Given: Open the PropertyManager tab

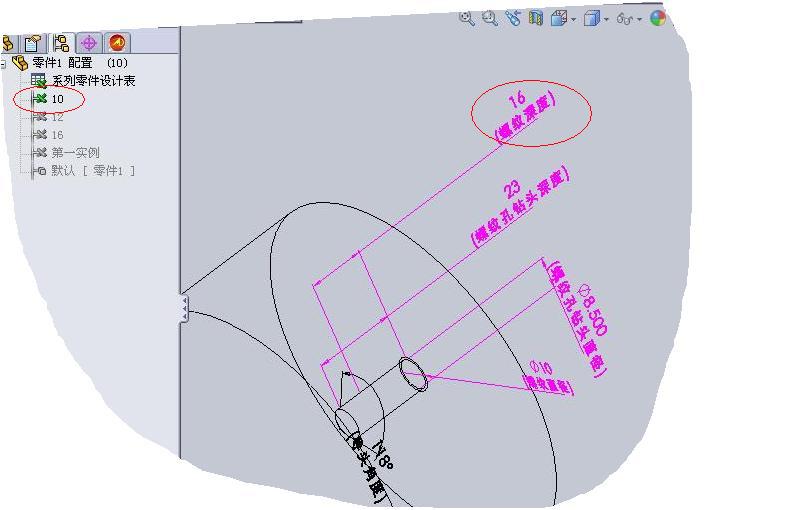Looking at the screenshot, I should 33,44.
